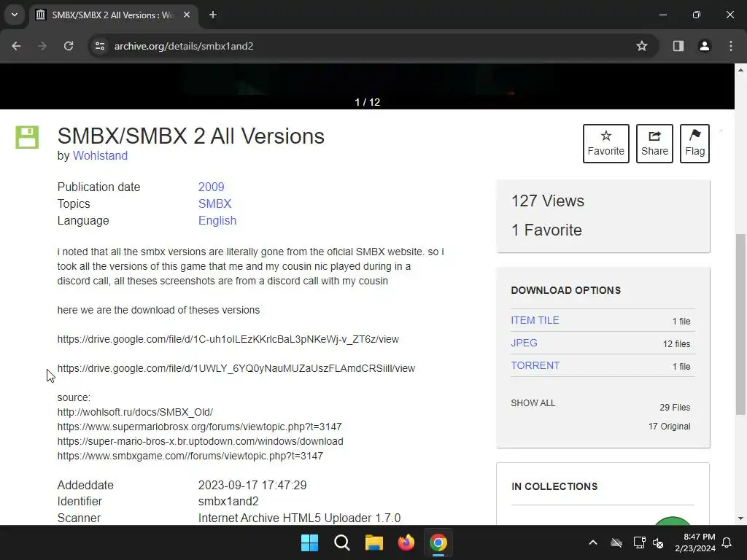Select the SMBX/SMBX 2 All Versions tab
The image size is (747, 560).
click(x=113, y=15)
